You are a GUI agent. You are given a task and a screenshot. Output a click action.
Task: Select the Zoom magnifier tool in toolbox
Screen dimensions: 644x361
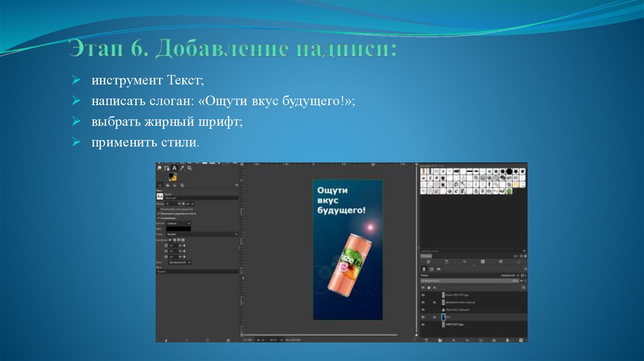click(189, 168)
